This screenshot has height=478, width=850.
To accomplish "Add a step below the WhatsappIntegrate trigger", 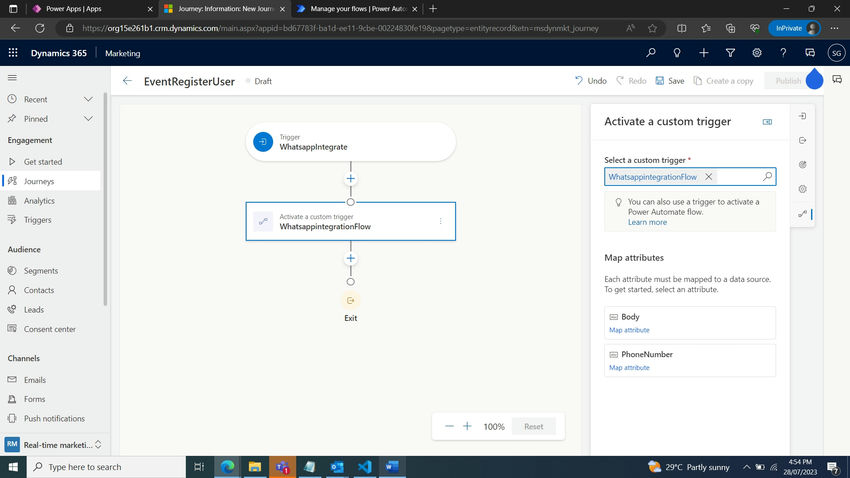I will tap(351, 179).
